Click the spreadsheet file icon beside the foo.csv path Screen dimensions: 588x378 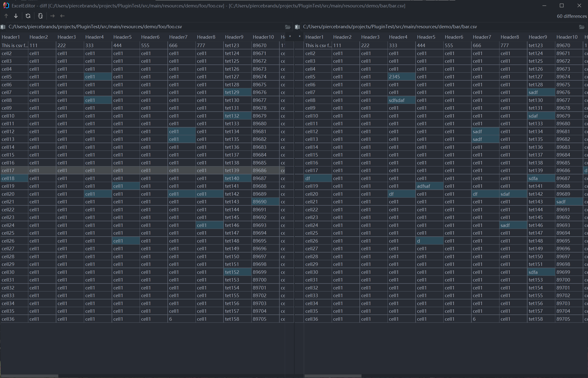[x=3, y=27]
